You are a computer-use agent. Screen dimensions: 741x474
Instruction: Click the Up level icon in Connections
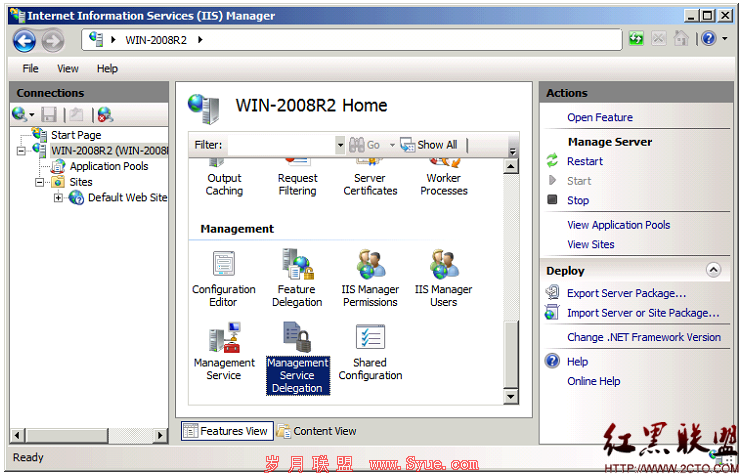76,114
